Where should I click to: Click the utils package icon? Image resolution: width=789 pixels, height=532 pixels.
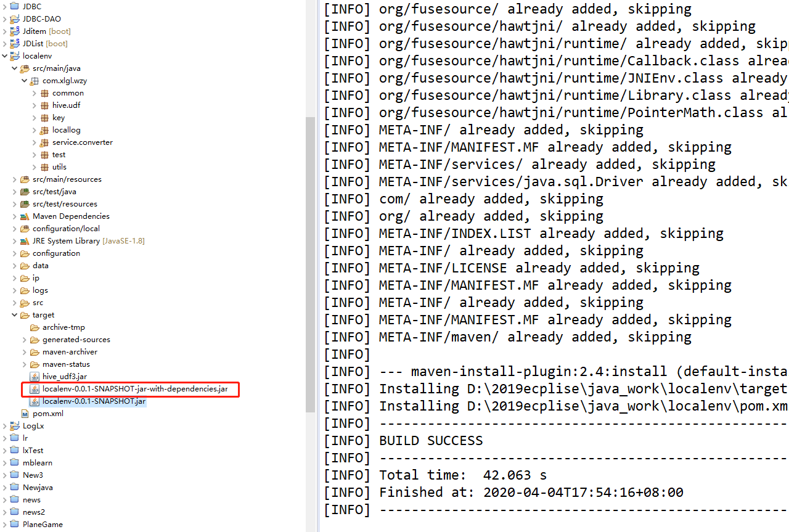tap(44, 166)
